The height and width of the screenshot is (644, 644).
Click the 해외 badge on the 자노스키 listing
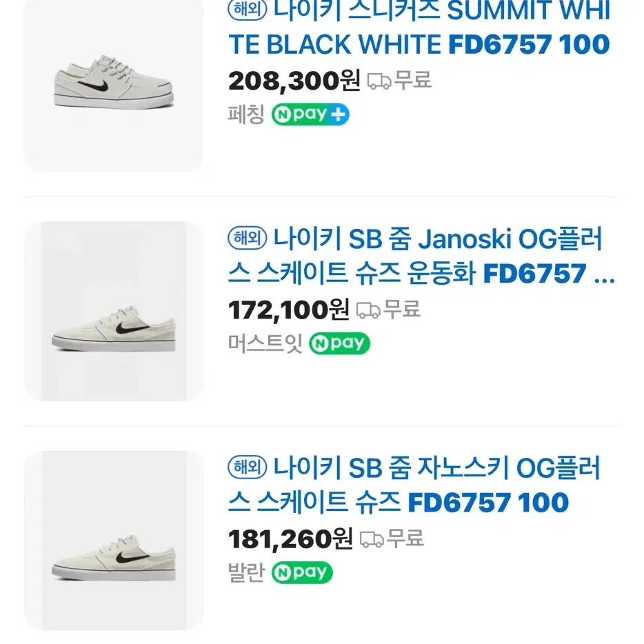pos(248,467)
